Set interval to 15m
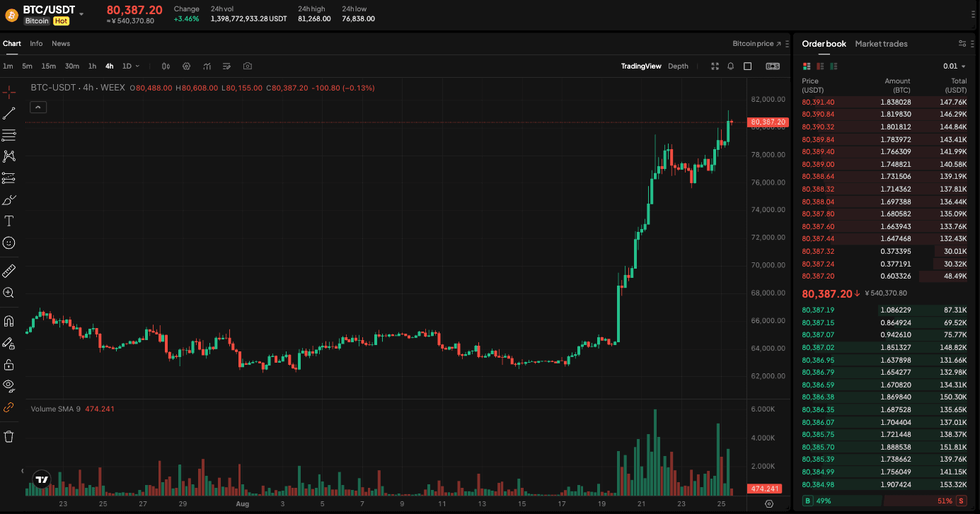Screen dimensions: 980x514 (x=48, y=66)
